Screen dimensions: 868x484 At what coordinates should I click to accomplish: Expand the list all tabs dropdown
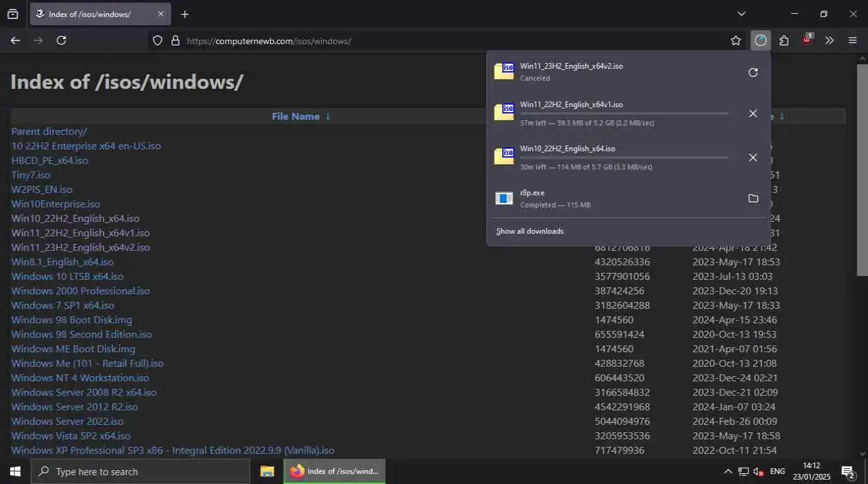click(x=742, y=14)
